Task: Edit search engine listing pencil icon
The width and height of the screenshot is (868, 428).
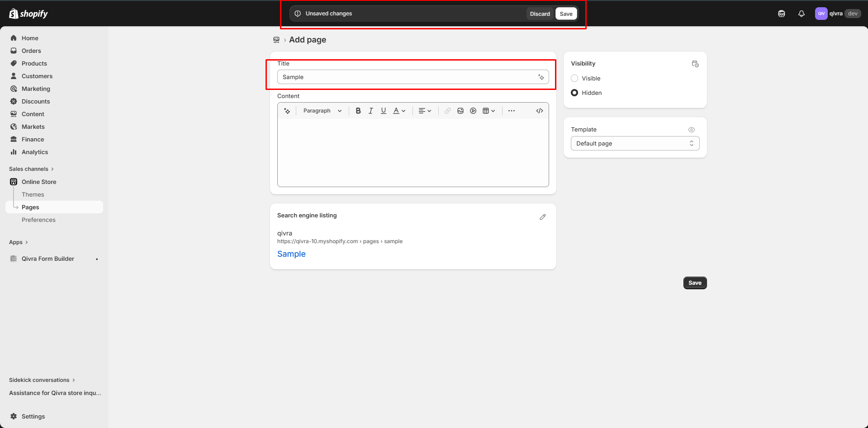Action: 543,217
